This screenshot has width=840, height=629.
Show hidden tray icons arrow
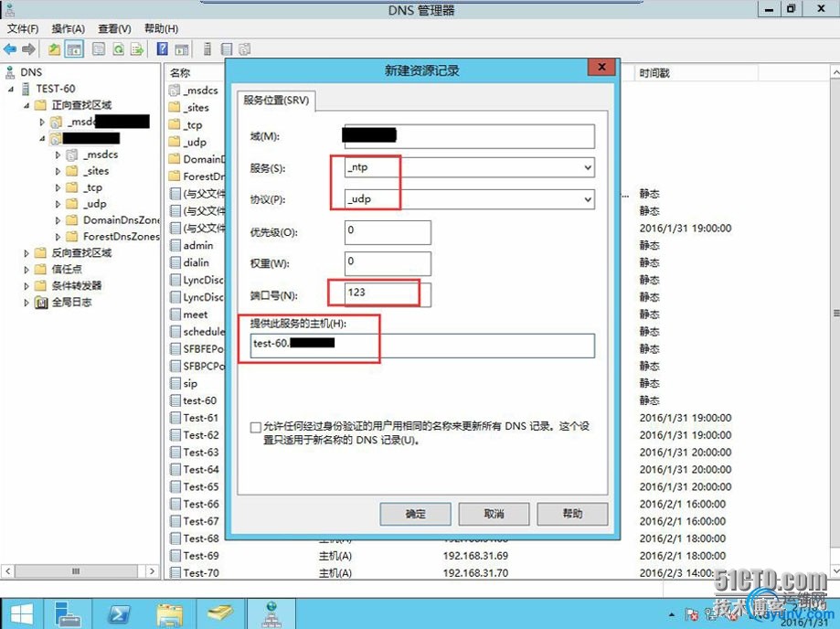pyautogui.click(x=672, y=614)
